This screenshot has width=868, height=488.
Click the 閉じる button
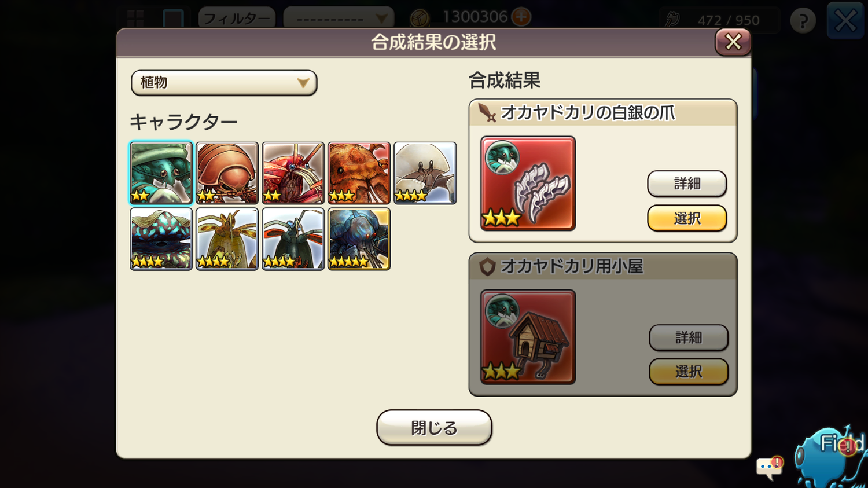click(x=434, y=428)
